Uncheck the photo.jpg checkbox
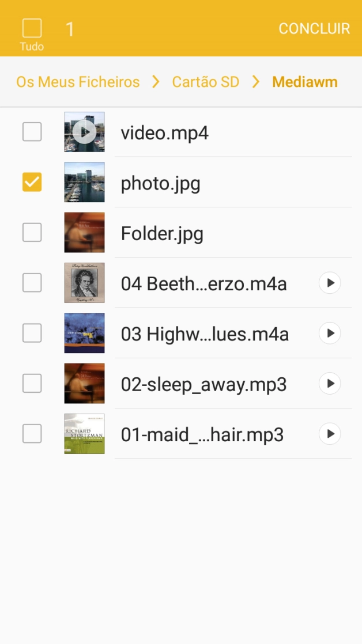This screenshot has width=362, height=644. [x=32, y=182]
